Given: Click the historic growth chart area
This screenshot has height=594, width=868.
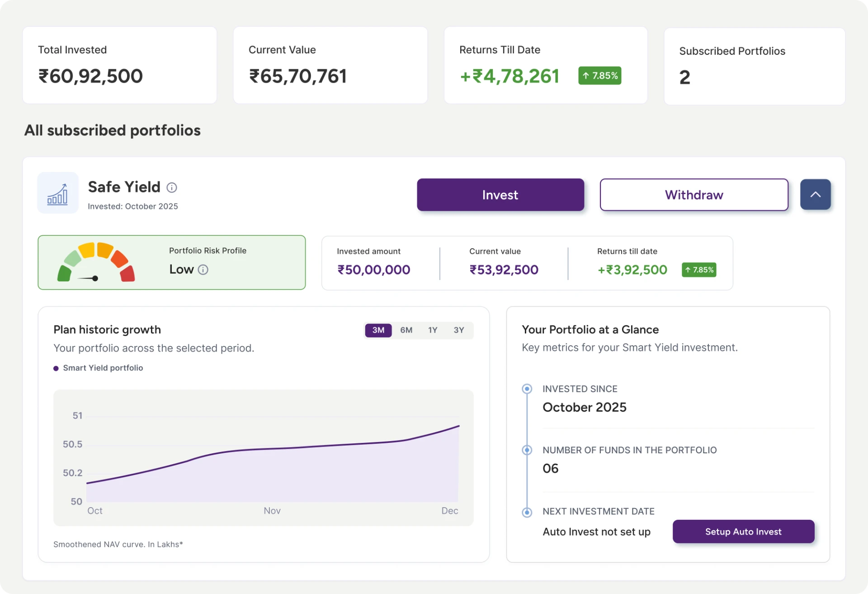Looking at the screenshot, I should (x=263, y=458).
